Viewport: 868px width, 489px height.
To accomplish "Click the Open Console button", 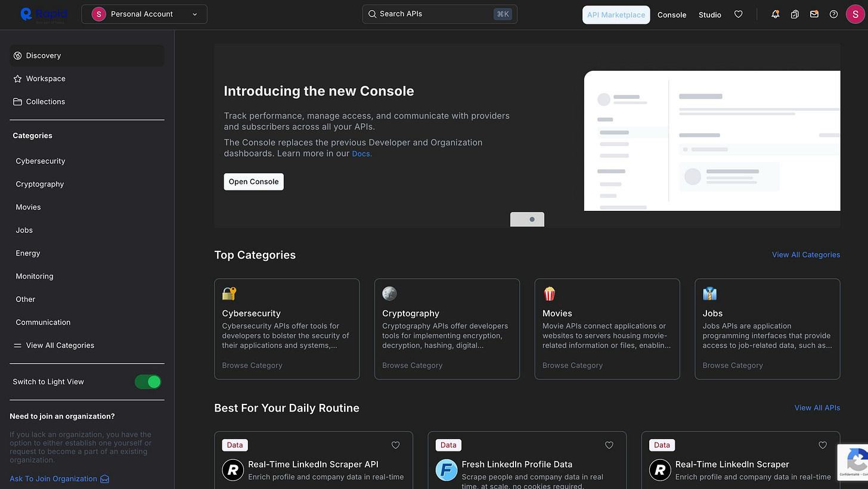I will (253, 182).
